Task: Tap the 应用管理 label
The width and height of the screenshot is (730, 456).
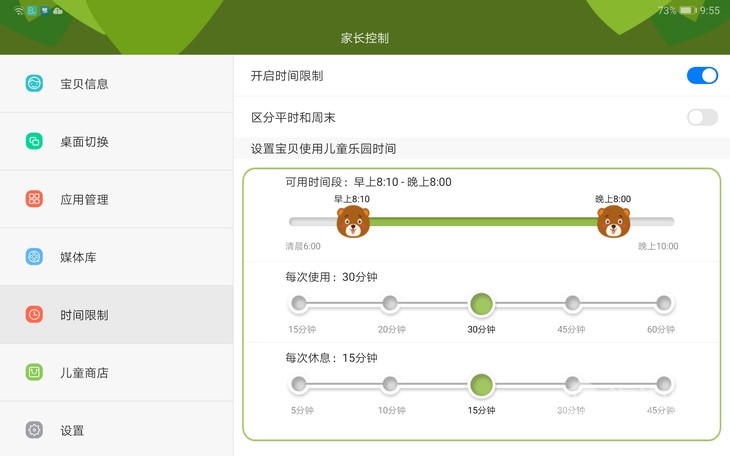Action: coord(84,199)
